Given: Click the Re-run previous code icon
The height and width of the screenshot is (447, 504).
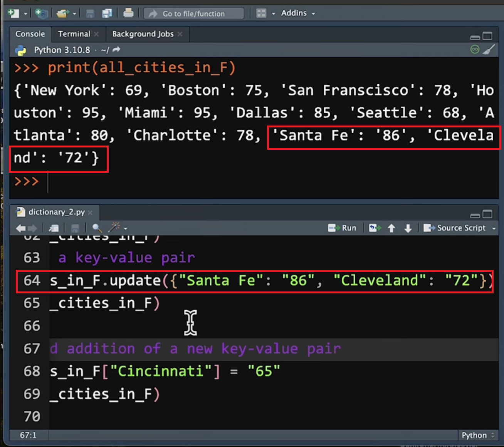Looking at the screenshot, I should point(375,228).
